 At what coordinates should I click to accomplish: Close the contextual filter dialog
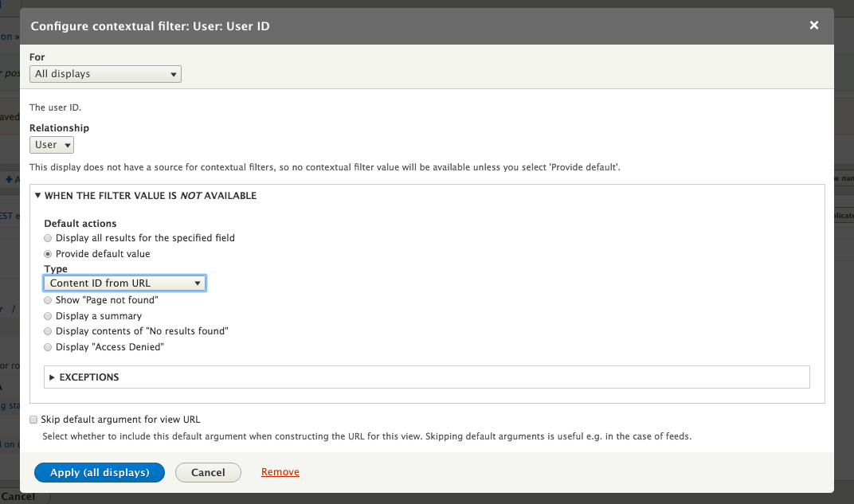[814, 25]
